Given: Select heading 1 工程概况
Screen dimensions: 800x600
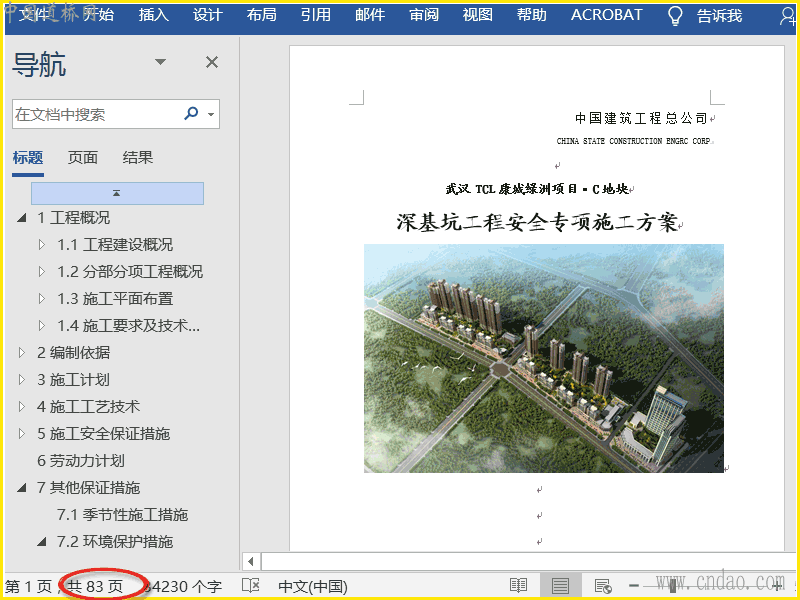Looking at the screenshot, I should pyautogui.click(x=73, y=218).
